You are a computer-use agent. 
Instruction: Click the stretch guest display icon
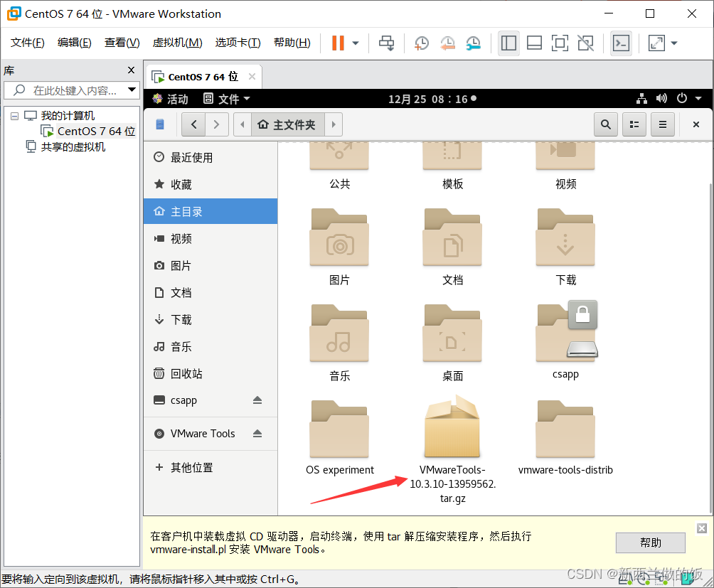656,43
